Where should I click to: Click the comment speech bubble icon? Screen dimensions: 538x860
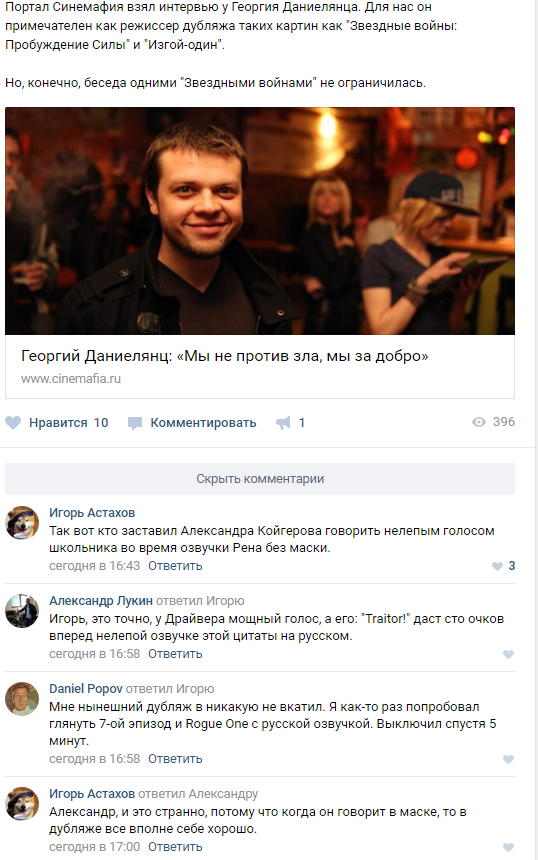tap(135, 423)
